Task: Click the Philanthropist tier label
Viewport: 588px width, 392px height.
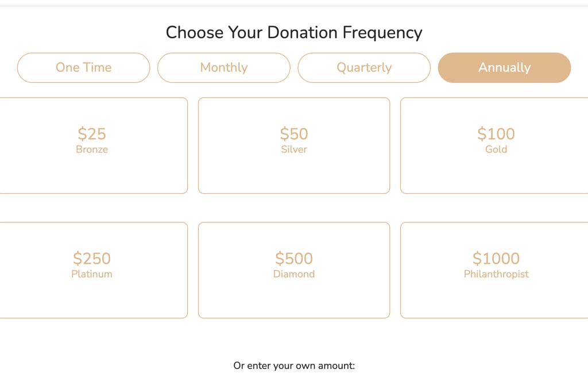Action: pos(496,274)
